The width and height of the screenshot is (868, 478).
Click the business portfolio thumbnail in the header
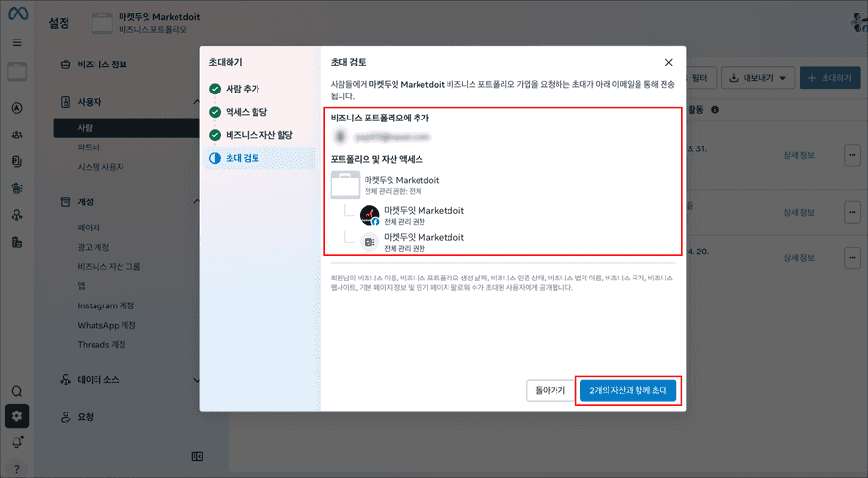pyautogui.click(x=102, y=23)
